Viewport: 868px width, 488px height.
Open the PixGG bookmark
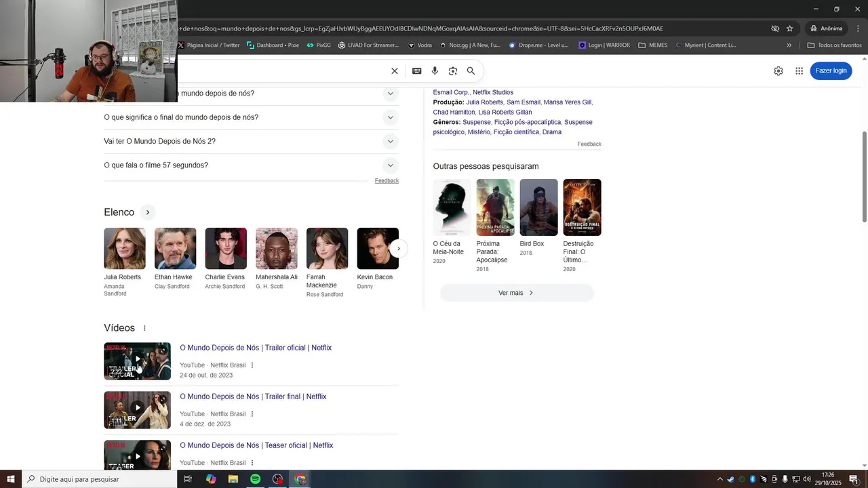pyautogui.click(x=319, y=45)
